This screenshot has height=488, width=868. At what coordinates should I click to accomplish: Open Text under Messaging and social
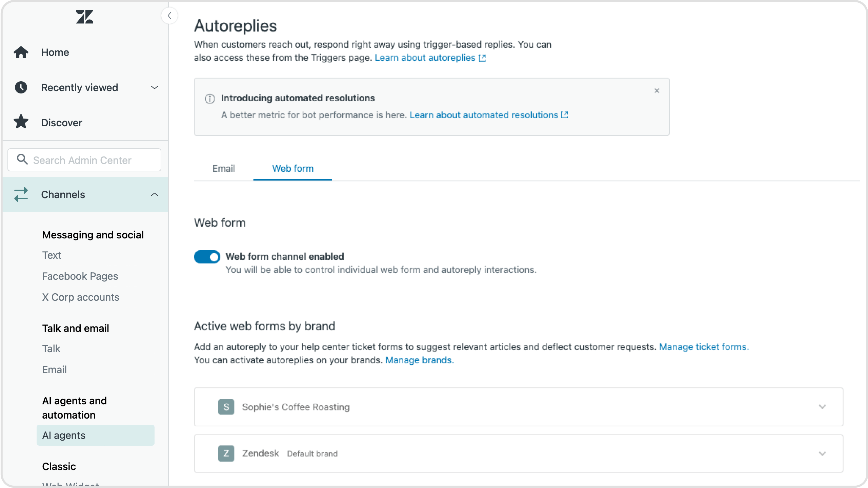52,255
